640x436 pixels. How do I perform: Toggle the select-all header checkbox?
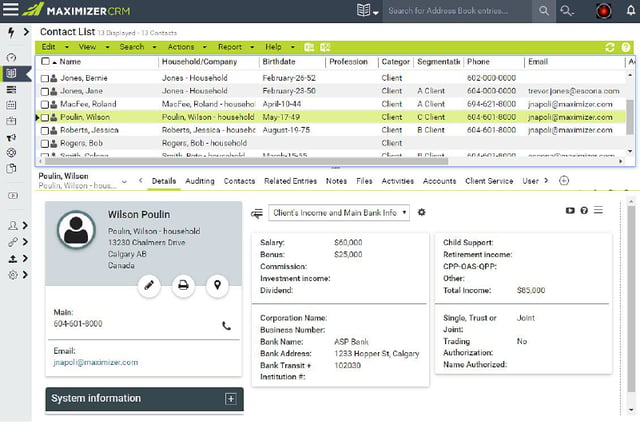point(45,62)
